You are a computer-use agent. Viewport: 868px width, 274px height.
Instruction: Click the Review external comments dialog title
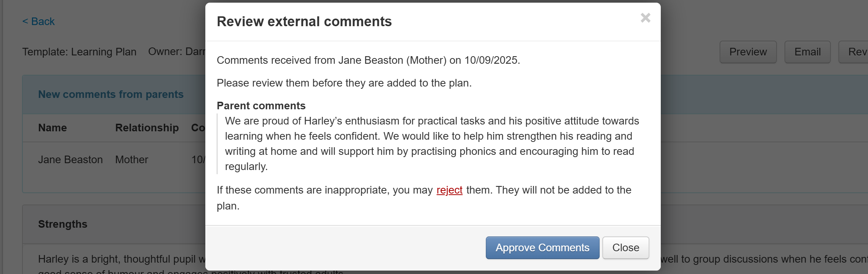[304, 22]
